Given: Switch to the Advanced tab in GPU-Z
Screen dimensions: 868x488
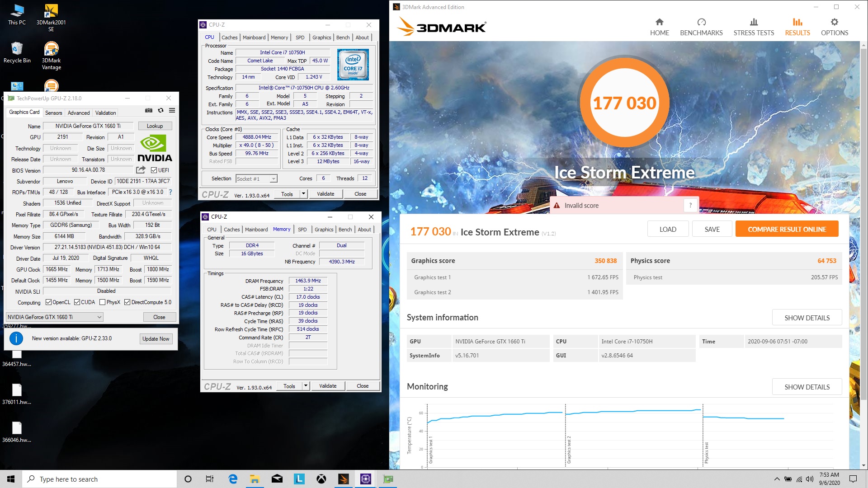Looking at the screenshot, I should point(79,113).
